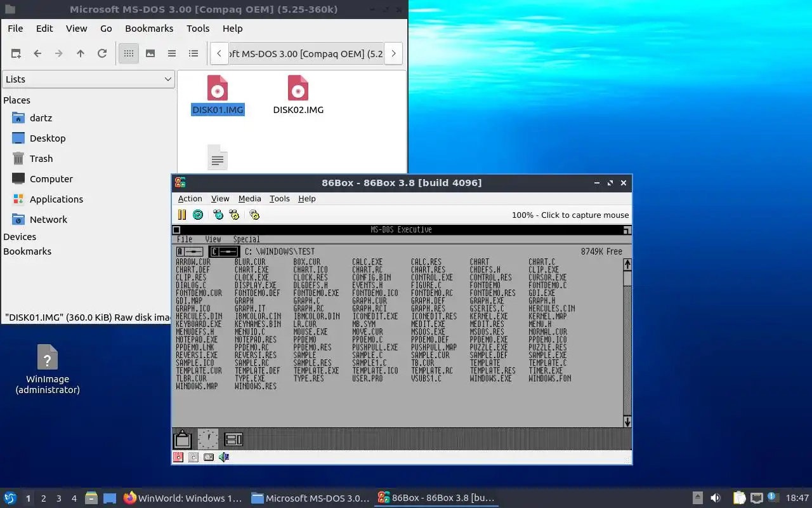
Task: Open the system start menu icon
Action: (x=10, y=498)
